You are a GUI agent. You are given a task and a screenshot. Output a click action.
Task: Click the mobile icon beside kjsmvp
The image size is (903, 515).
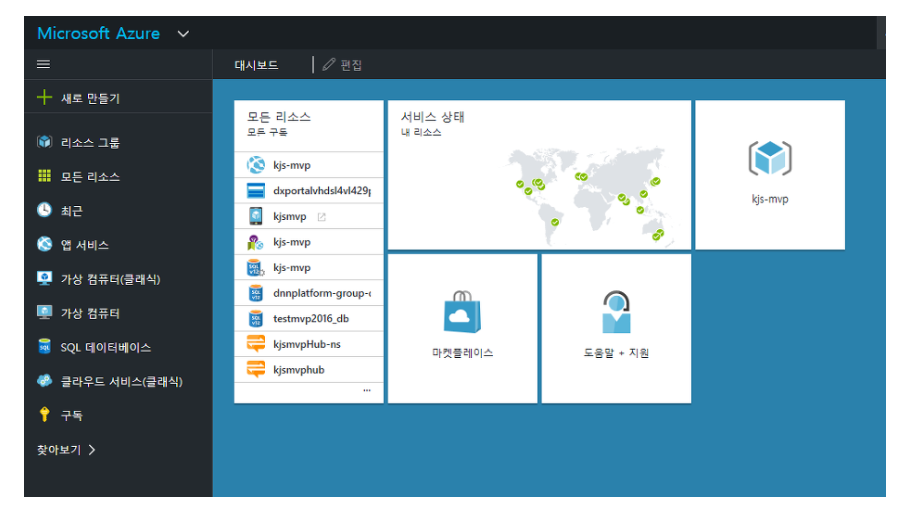(256, 216)
